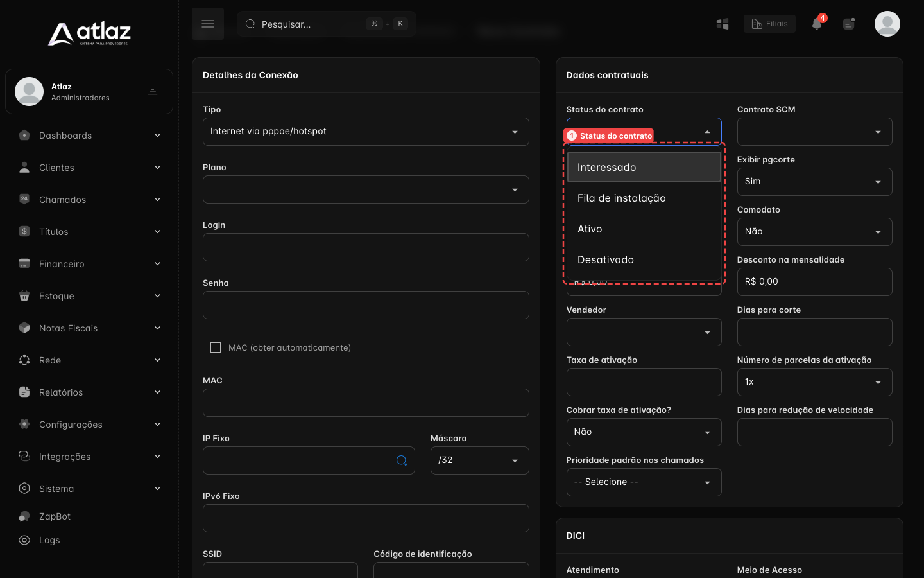Open the Máscara /32 dropdown

[x=479, y=460]
